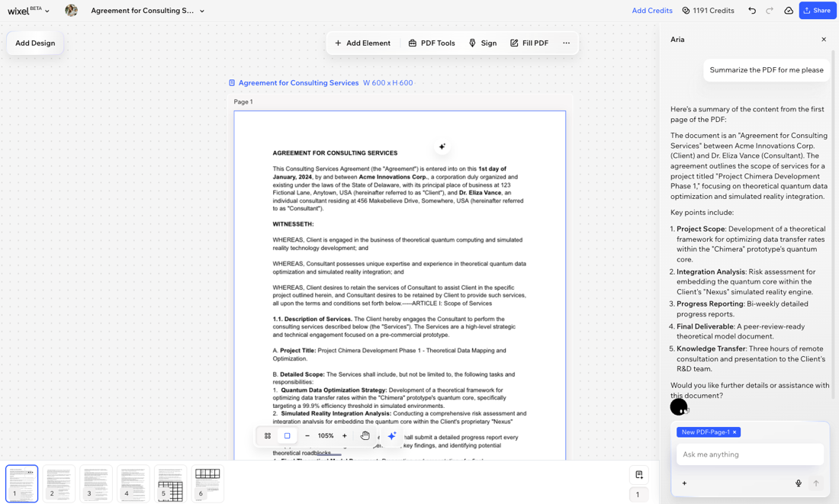839x504 pixels.
Task: Click the cloud save icon
Action: click(x=789, y=10)
